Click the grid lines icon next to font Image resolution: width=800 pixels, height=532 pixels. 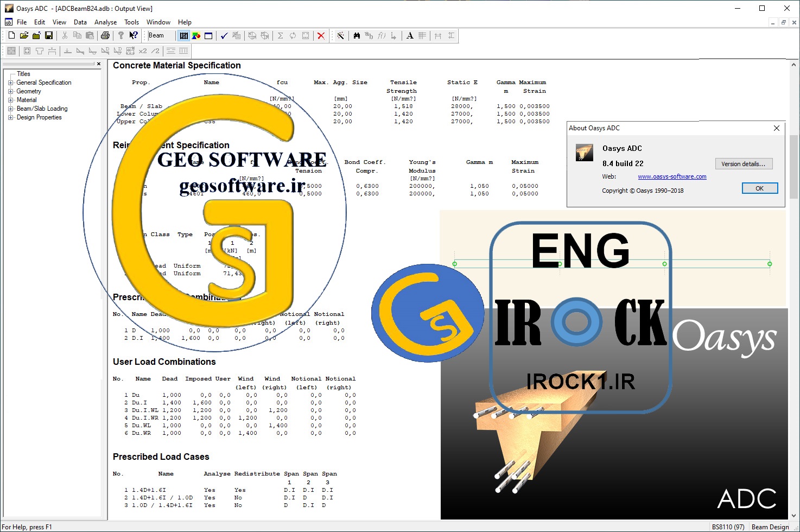[422, 36]
